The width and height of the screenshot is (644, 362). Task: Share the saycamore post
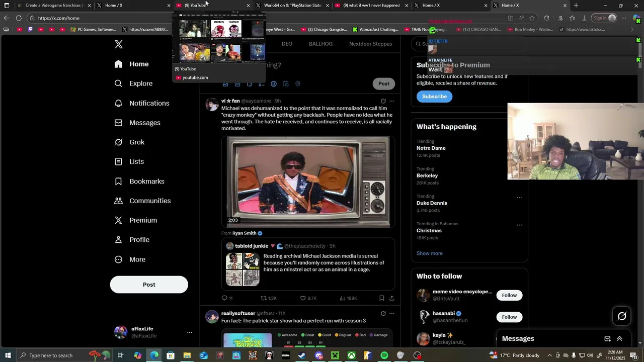tap(392, 298)
